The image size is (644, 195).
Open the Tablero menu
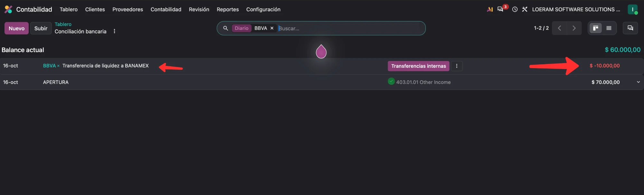(69, 10)
